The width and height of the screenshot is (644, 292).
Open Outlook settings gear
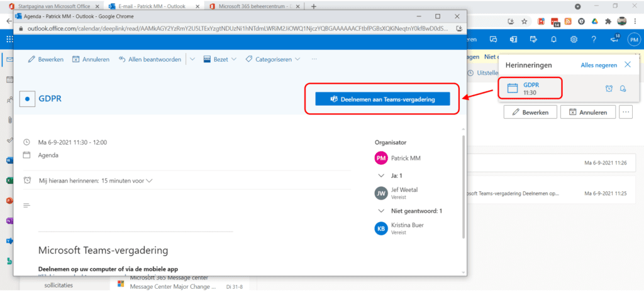574,40
